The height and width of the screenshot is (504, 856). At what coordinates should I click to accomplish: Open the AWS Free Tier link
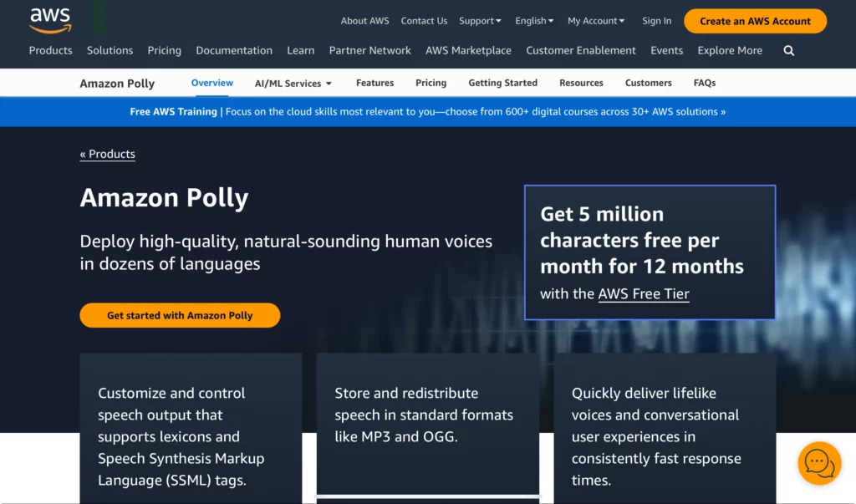[x=644, y=293]
